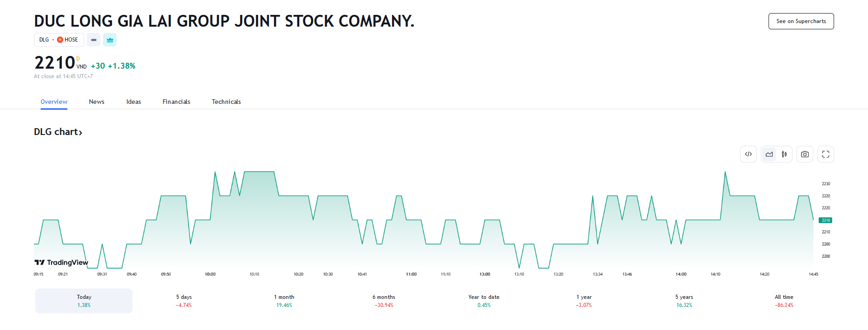Open the Technicals tab

point(226,102)
